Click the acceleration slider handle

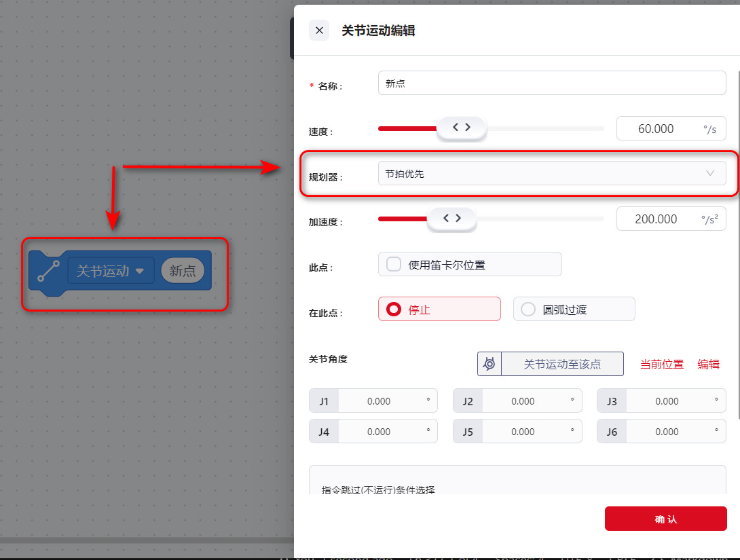click(451, 219)
